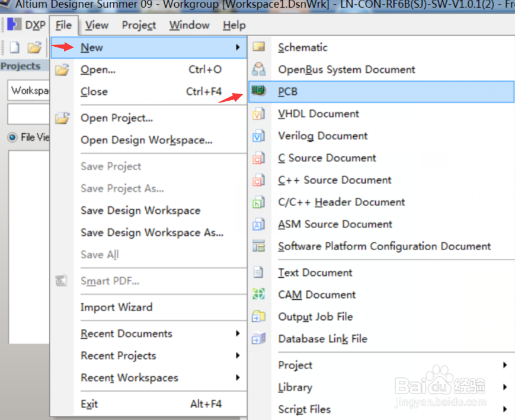515x420 pixels.
Task: Open the File menu
Action: pos(64,25)
